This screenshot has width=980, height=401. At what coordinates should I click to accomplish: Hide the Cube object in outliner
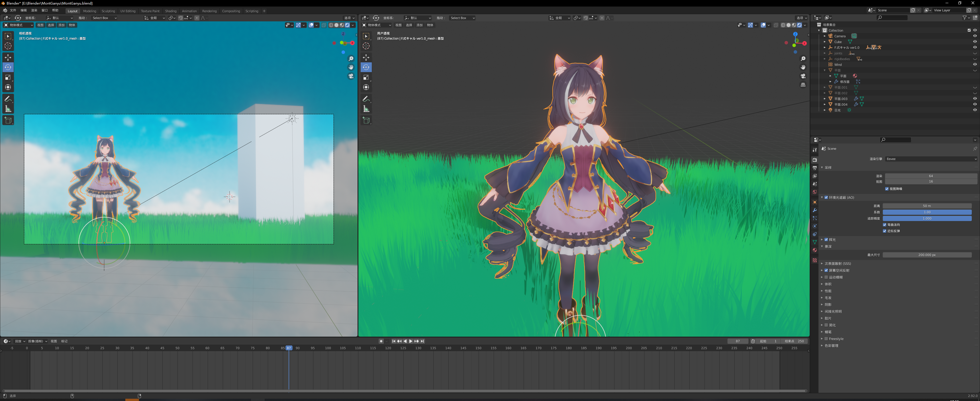(975, 42)
